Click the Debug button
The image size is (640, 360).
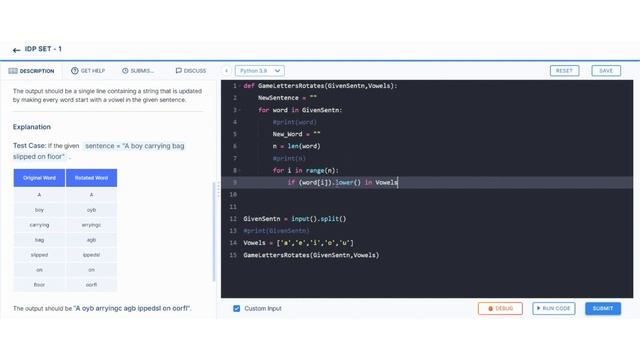click(500, 308)
